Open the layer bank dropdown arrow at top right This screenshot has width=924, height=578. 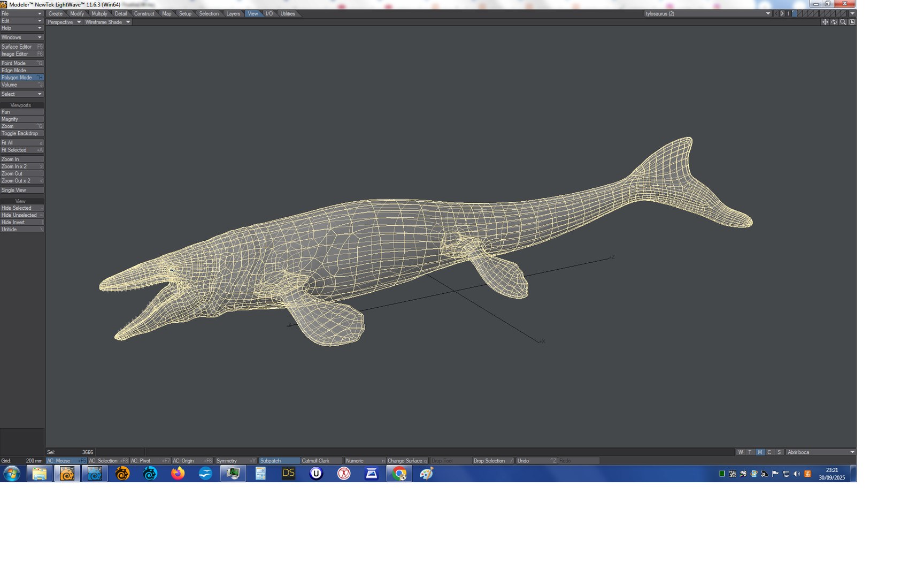coord(852,14)
